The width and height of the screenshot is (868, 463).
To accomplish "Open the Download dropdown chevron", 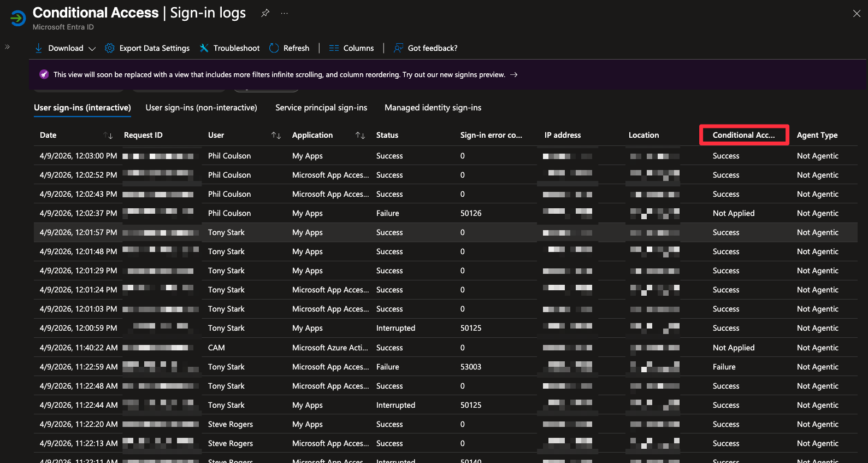I will coord(92,49).
